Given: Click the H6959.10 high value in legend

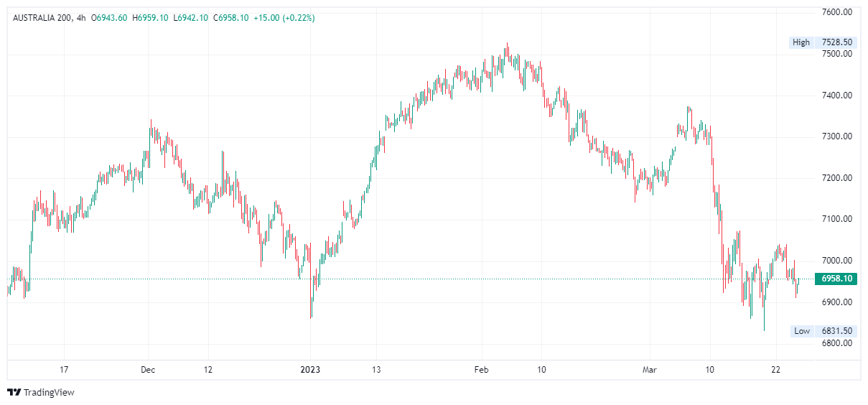Looking at the screenshot, I should point(151,17).
